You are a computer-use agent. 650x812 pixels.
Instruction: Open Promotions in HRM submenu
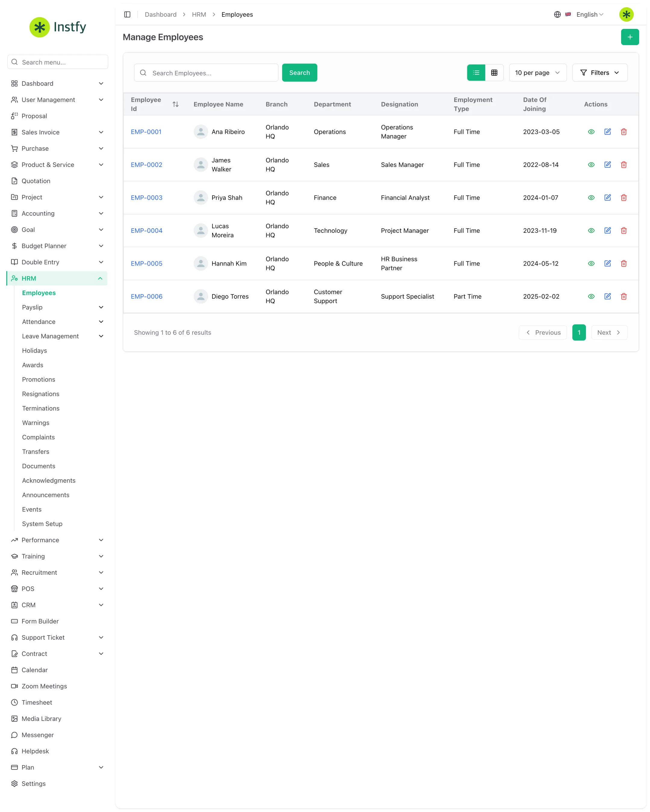tap(39, 379)
